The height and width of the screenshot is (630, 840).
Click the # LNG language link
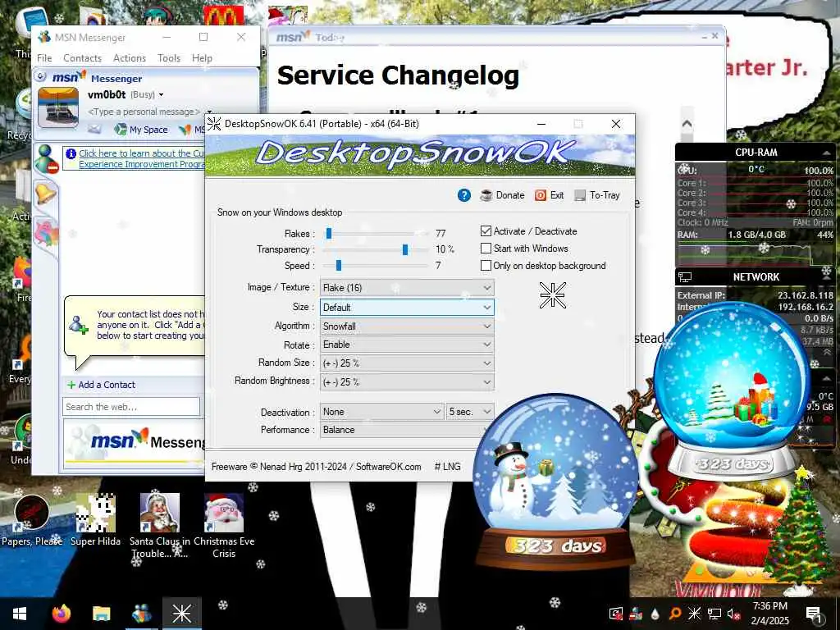pos(447,467)
